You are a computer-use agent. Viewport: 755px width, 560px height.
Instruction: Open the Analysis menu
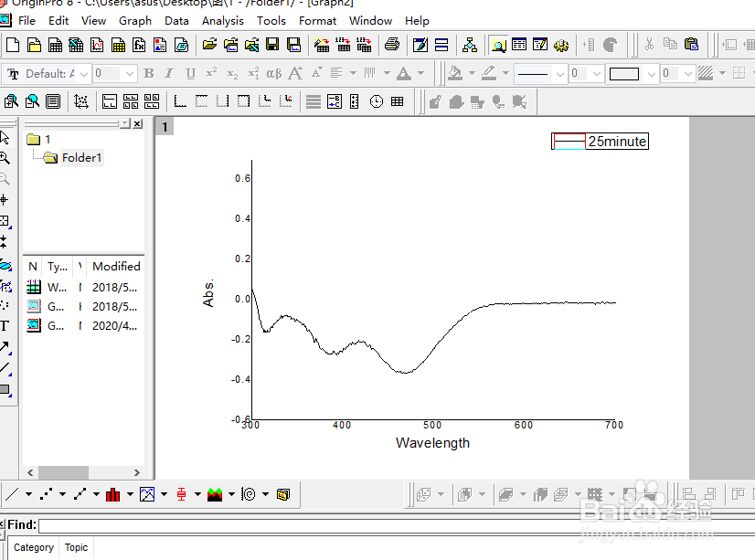click(222, 21)
